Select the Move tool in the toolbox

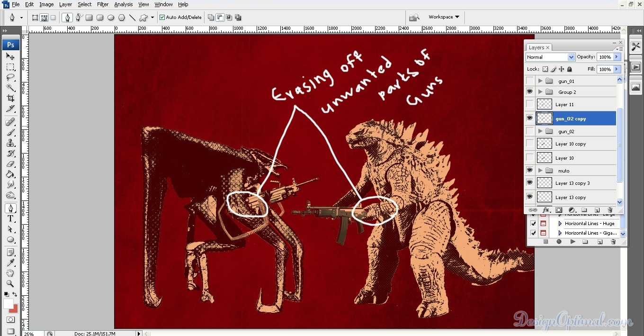10,56
